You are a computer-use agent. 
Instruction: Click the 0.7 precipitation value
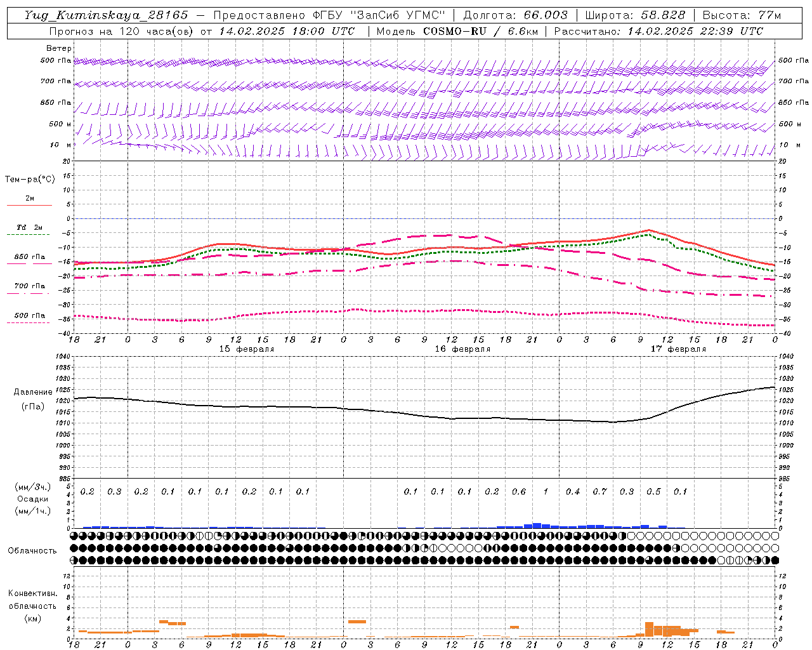[599, 491]
